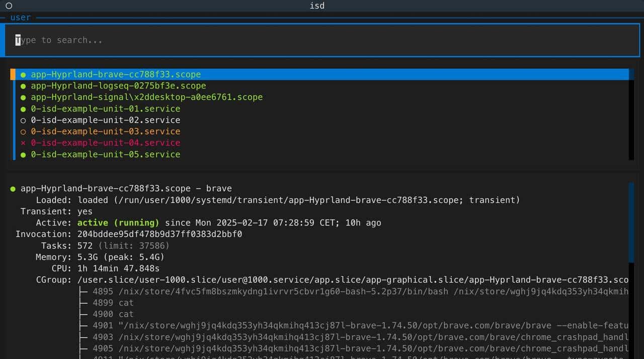Click green status dot of brave scope

pos(23,75)
